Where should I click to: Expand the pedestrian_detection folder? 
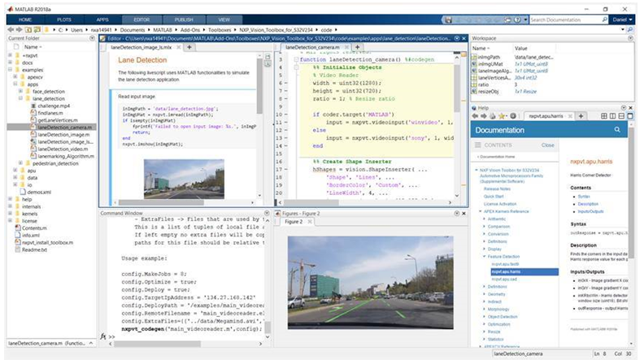(20, 163)
